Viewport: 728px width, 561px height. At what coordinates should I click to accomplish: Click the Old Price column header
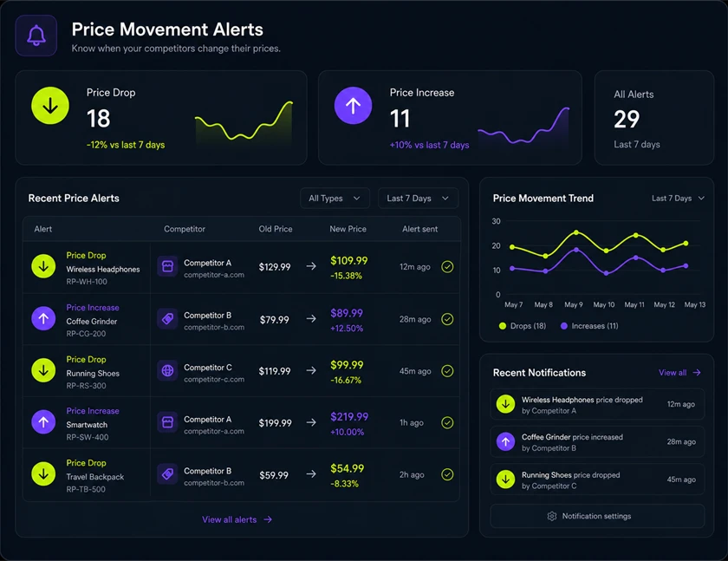pyautogui.click(x=276, y=229)
